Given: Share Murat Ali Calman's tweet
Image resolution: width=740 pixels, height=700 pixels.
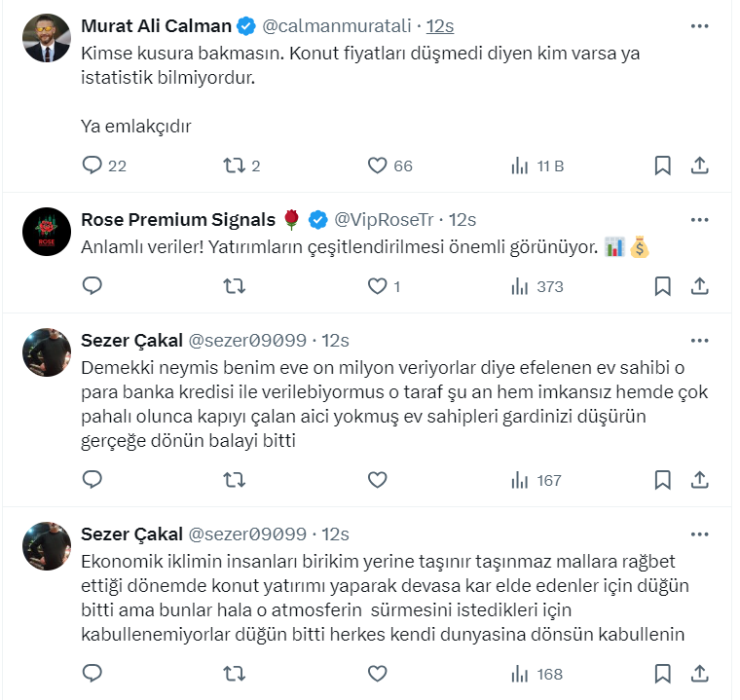Looking at the screenshot, I should pyautogui.click(x=698, y=166).
